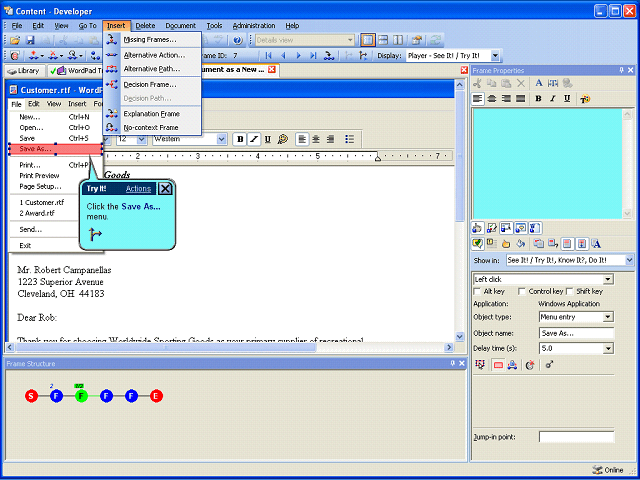
Task: Close the Try It! bubble with its X button
Action: coord(165,189)
